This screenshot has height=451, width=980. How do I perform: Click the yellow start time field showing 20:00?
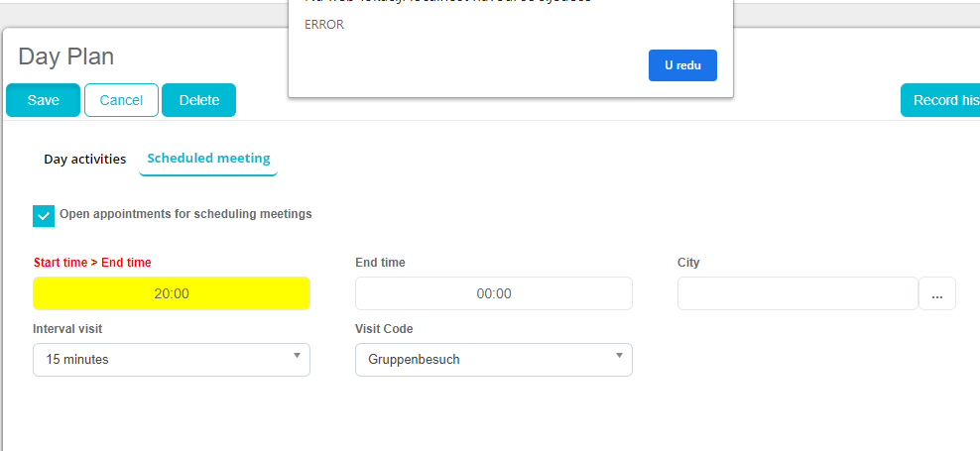point(172,293)
